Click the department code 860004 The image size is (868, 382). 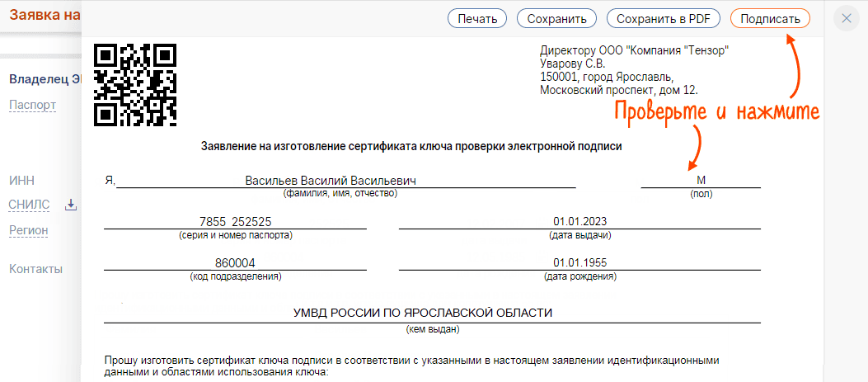point(236,262)
